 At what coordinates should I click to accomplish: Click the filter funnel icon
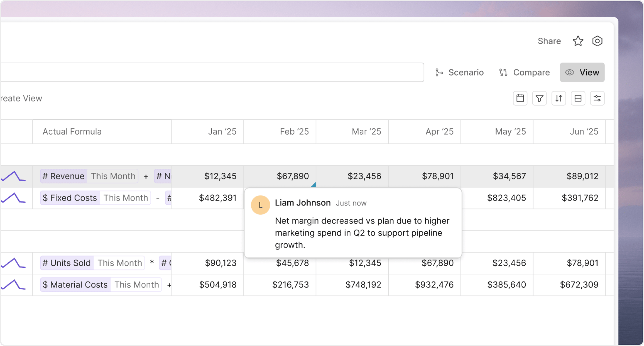pos(539,98)
